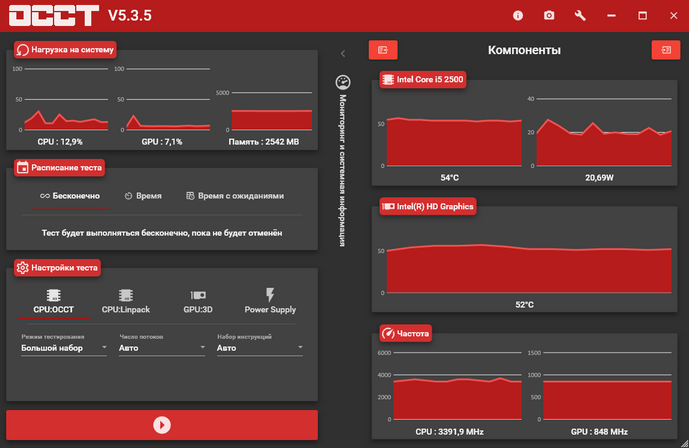Open the info icon in title bar

(x=518, y=16)
